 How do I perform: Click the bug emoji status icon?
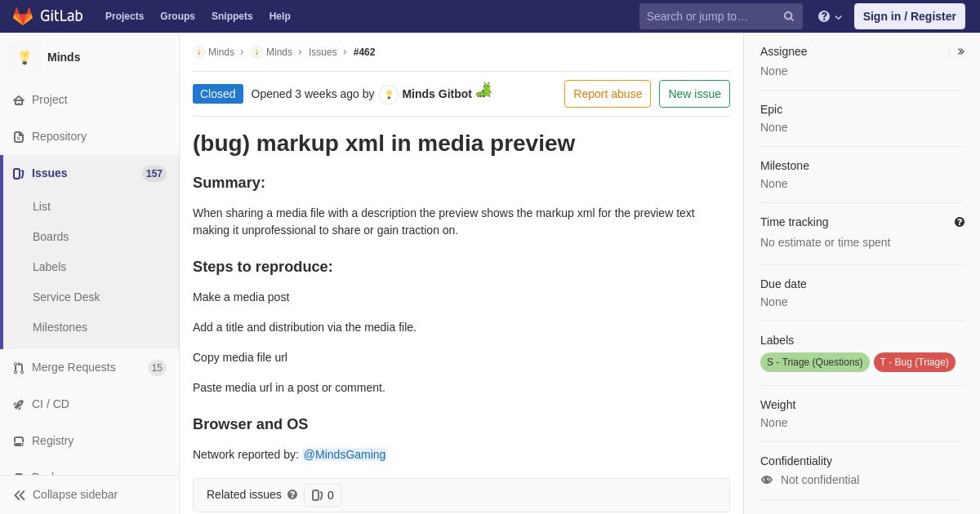[483, 90]
